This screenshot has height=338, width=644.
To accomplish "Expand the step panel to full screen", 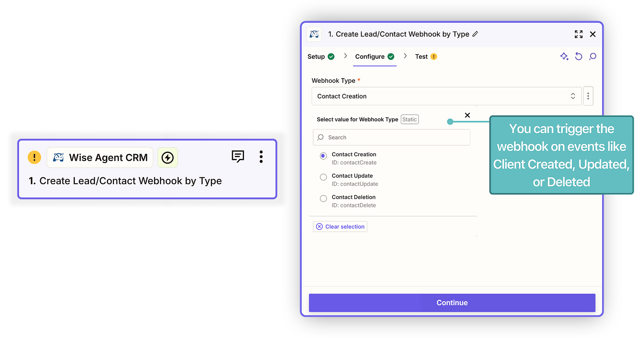I will [x=579, y=34].
